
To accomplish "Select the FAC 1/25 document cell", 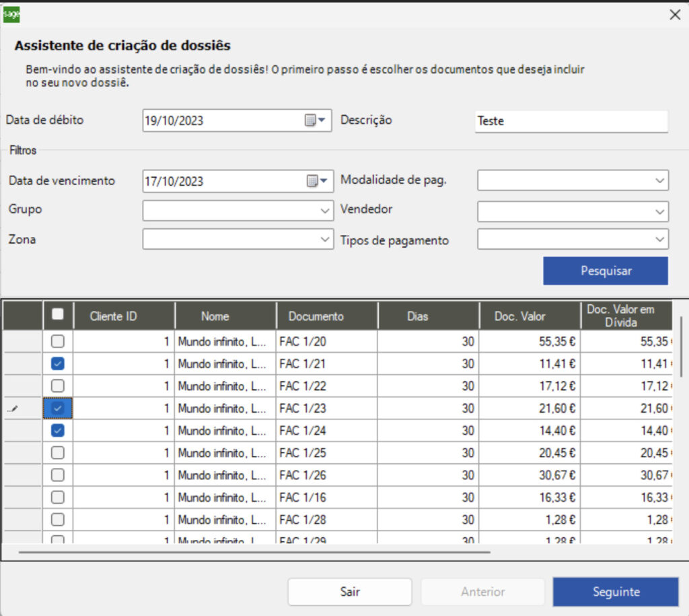I will (x=327, y=453).
